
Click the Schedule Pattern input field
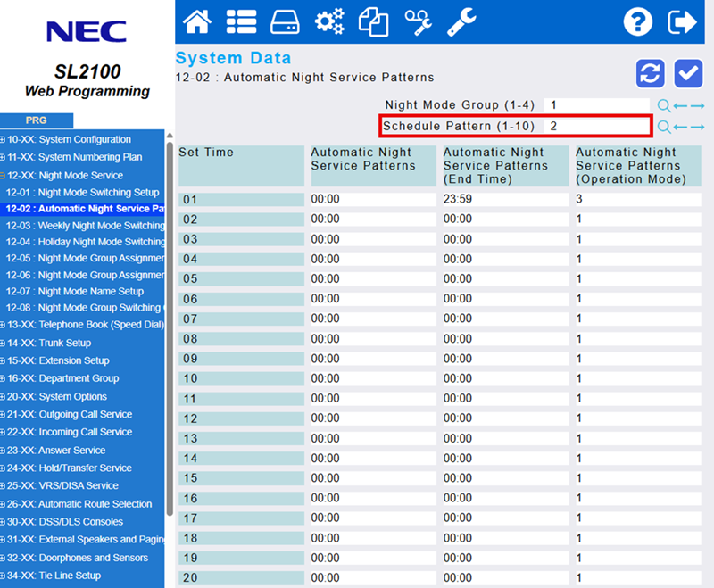pyautogui.click(x=596, y=126)
